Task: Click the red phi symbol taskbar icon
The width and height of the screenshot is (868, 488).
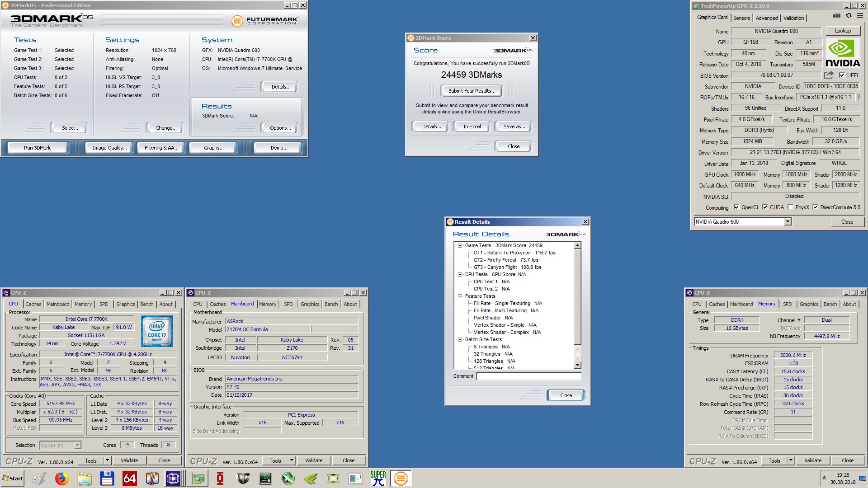Action: pos(220,479)
